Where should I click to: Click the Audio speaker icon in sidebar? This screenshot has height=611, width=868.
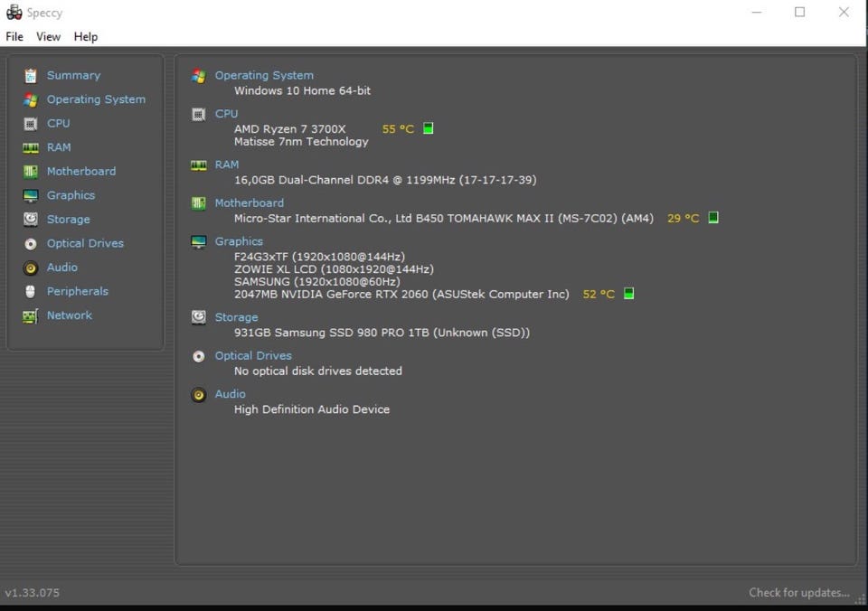tap(31, 268)
